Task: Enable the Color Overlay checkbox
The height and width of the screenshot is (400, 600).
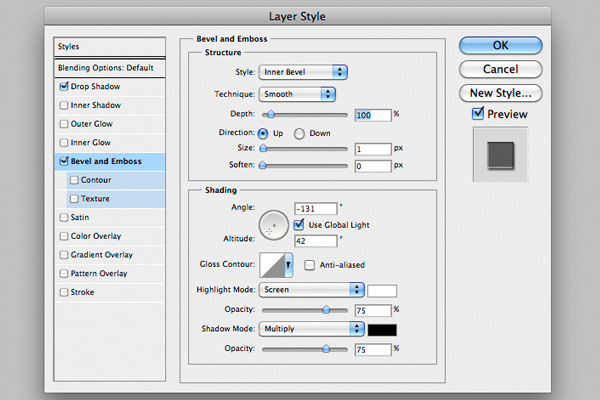Action: point(64,236)
